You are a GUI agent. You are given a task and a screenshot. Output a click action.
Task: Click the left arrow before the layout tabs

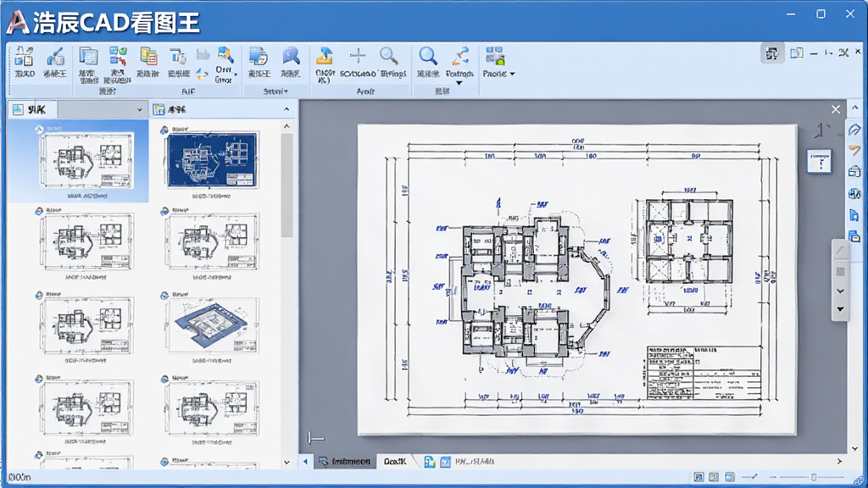(305, 462)
